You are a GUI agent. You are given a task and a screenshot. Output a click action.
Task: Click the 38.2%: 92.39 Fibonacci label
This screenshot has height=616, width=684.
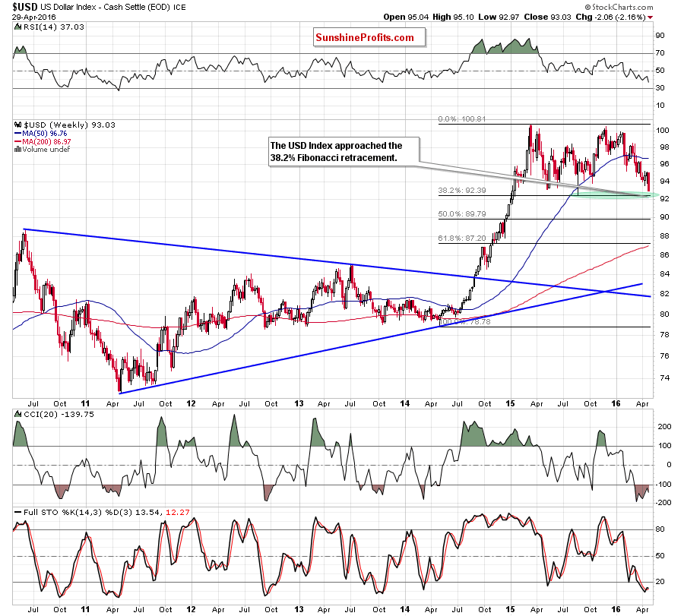click(x=462, y=191)
